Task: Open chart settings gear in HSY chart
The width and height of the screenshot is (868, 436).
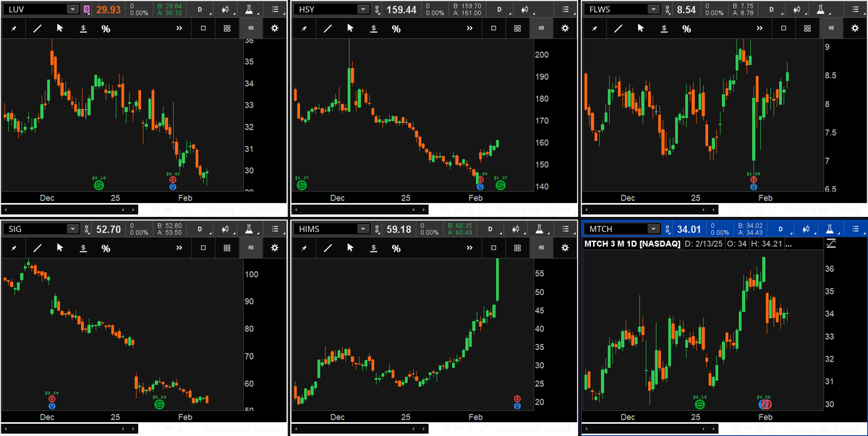Action: click(565, 28)
